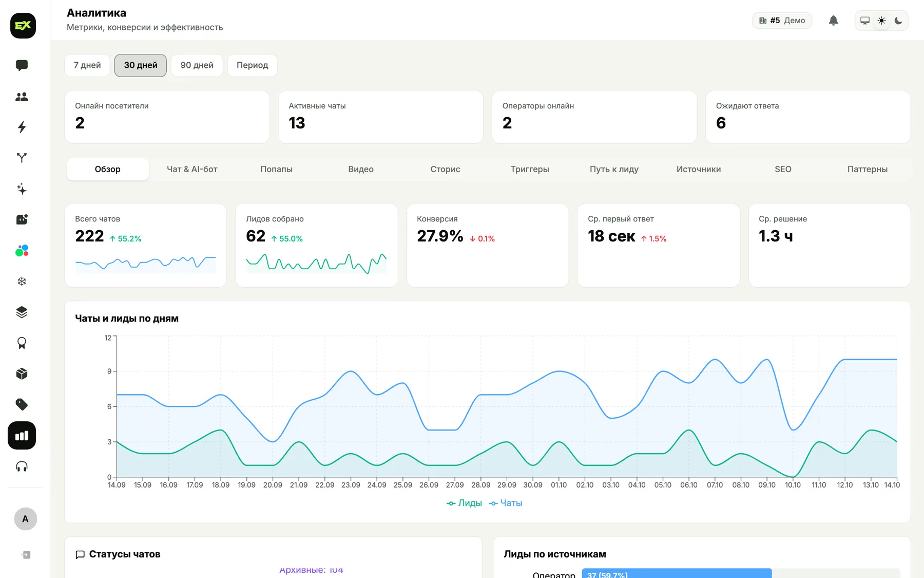Switch to the Паттерны tab
Viewport: 924px width, 578px height.
click(x=868, y=169)
